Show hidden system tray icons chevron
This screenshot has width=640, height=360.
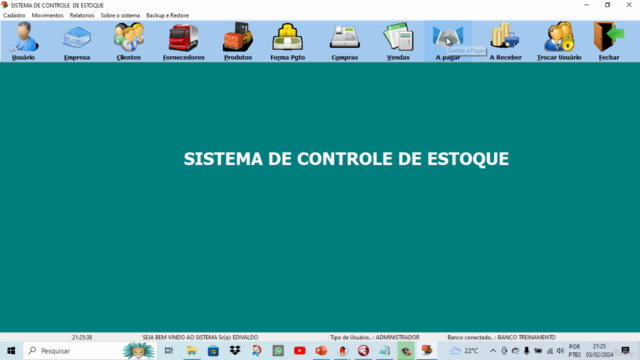[493, 351]
